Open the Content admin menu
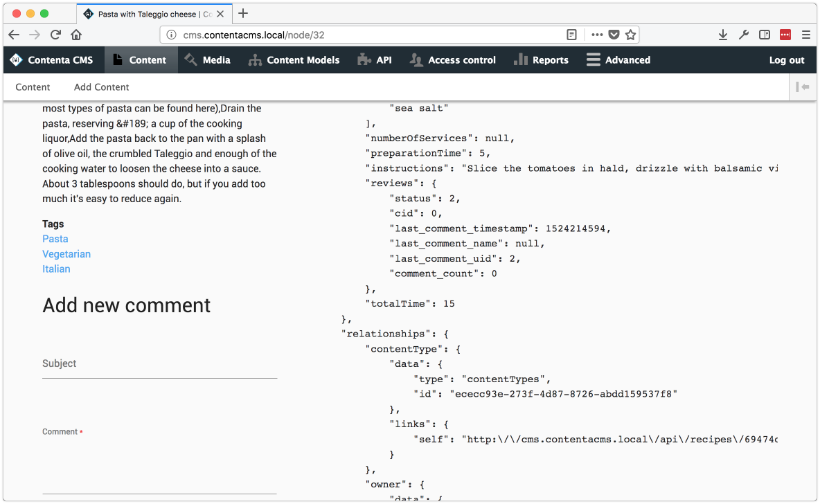Image resolution: width=820 pixels, height=504 pixels. tap(141, 60)
